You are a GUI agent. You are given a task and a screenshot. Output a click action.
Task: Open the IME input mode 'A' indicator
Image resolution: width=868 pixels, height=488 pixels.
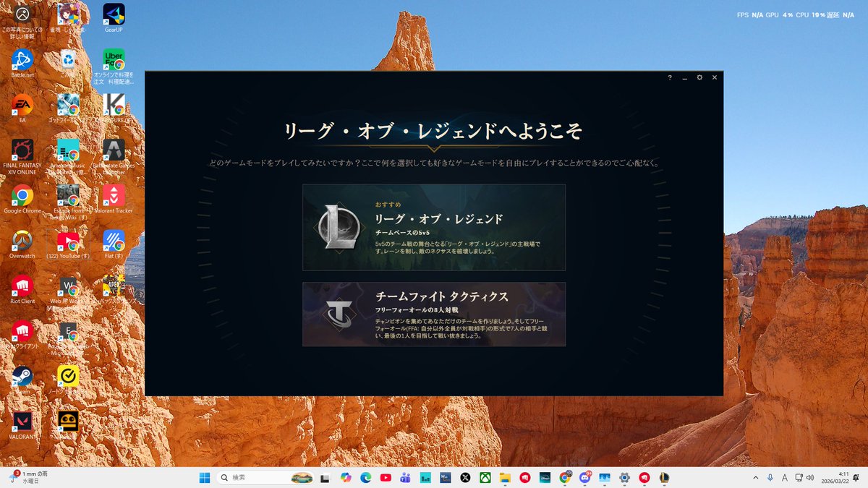[783, 477]
